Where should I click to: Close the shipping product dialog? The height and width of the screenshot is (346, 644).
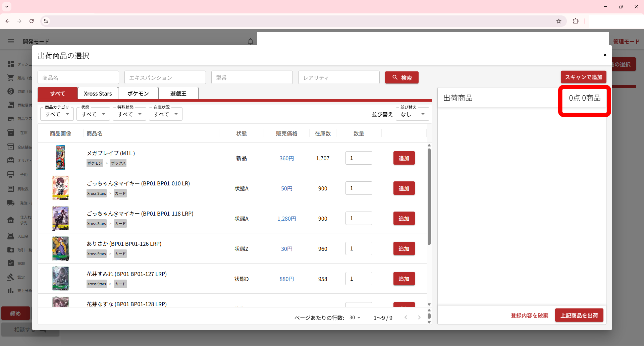pos(605,55)
